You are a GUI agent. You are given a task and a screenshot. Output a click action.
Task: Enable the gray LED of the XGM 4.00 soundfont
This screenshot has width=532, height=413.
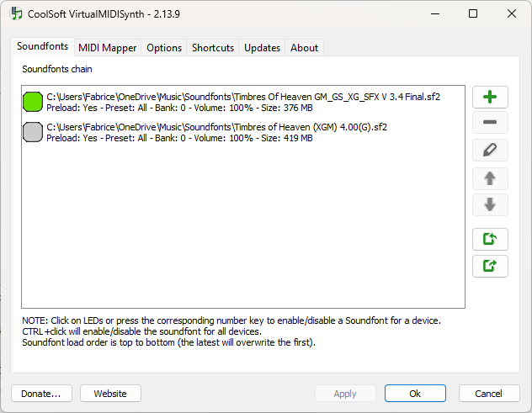point(33,132)
